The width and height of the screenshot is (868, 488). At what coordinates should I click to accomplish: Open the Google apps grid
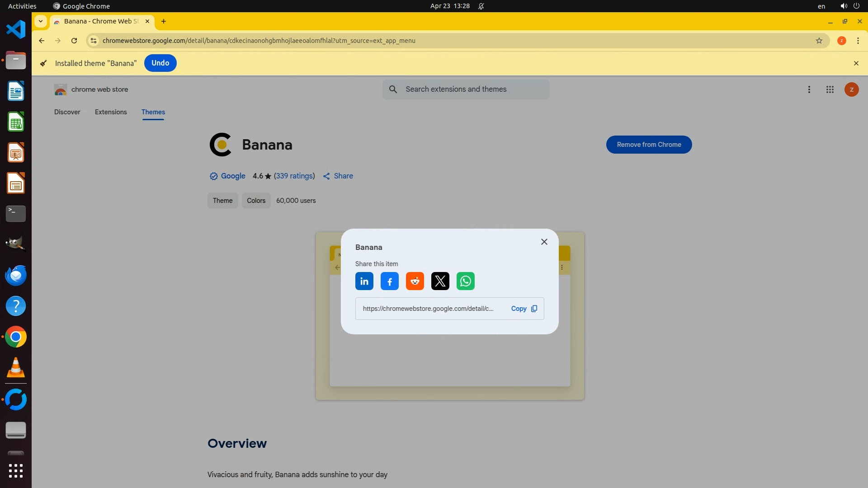(x=830, y=89)
